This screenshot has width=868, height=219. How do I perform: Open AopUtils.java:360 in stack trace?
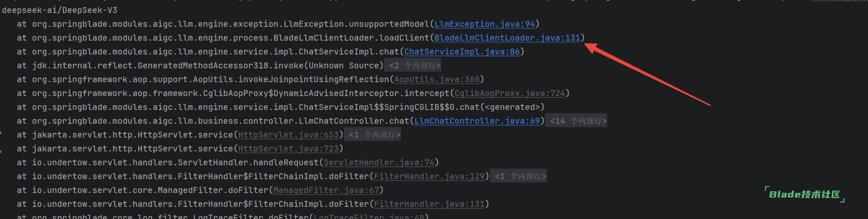[x=436, y=79]
